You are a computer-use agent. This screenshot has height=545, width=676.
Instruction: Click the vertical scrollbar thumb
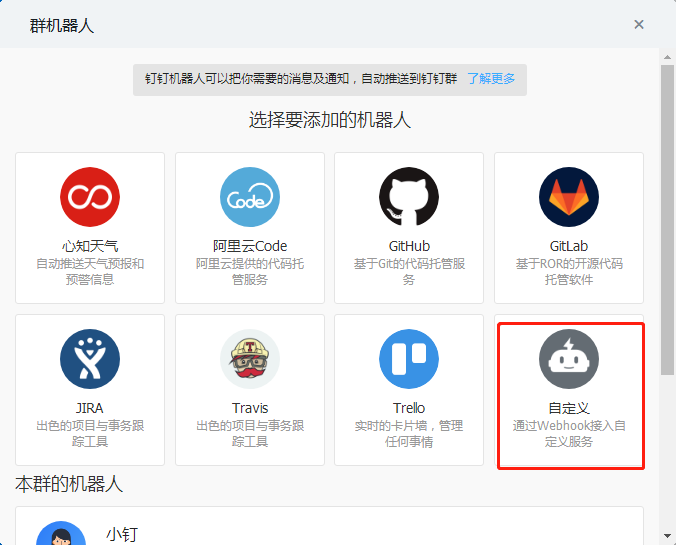click(x=667, y=220)
